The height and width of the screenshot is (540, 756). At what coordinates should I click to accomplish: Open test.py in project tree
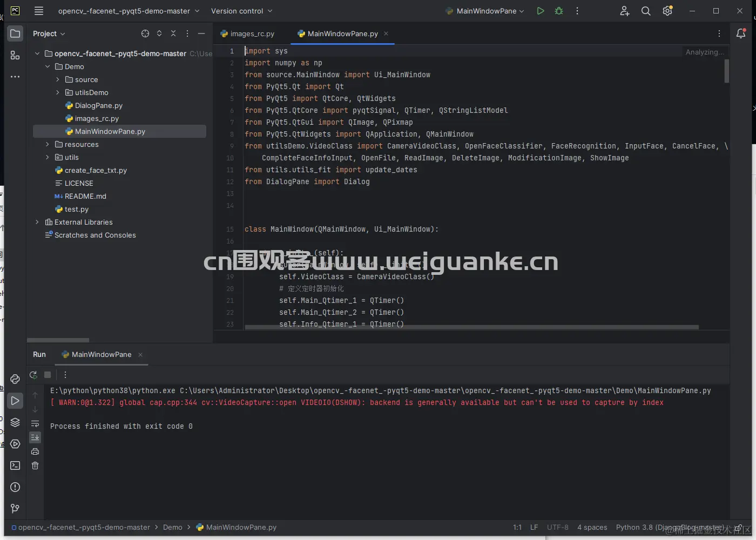[x=71, y=209]
